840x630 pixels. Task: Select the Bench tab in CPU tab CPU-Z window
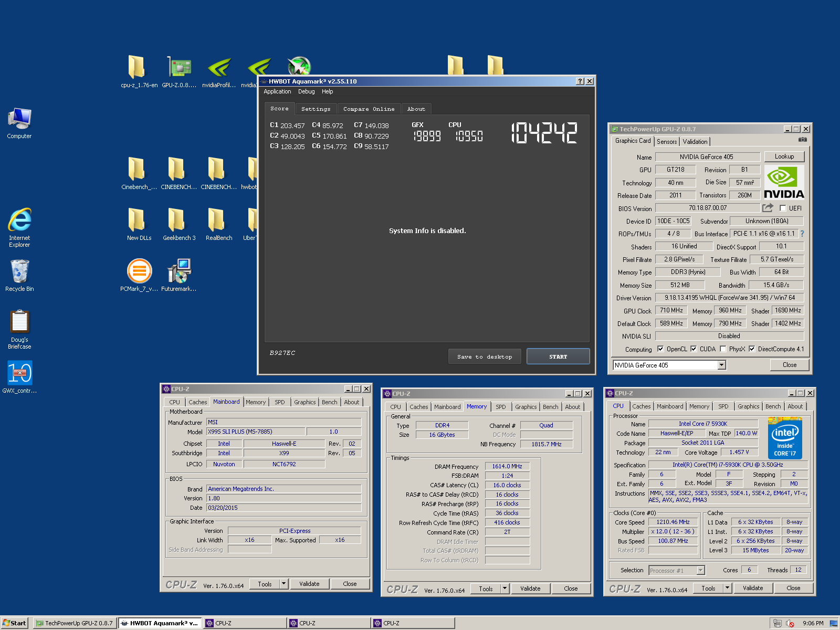tap(773, 406)
